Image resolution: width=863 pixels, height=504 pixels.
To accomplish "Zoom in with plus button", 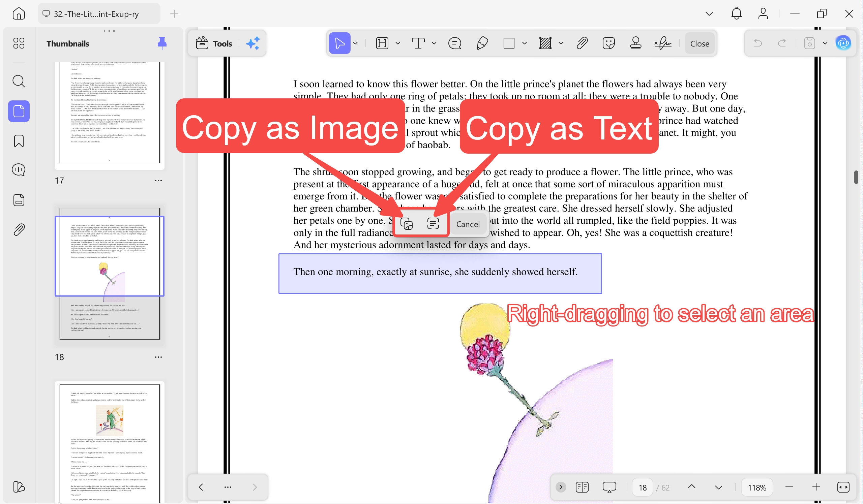I will (816, 487).
